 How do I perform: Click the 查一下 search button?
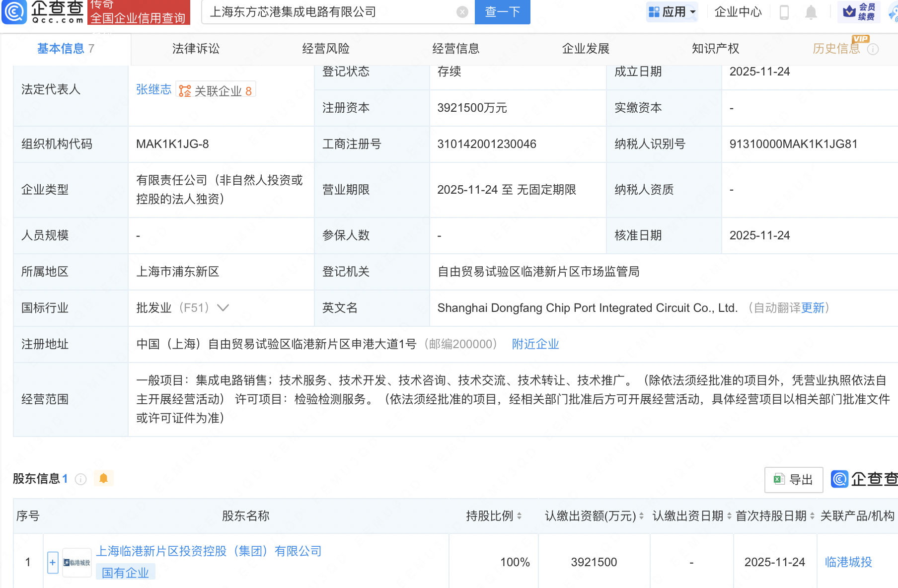[x=502, y=12]
